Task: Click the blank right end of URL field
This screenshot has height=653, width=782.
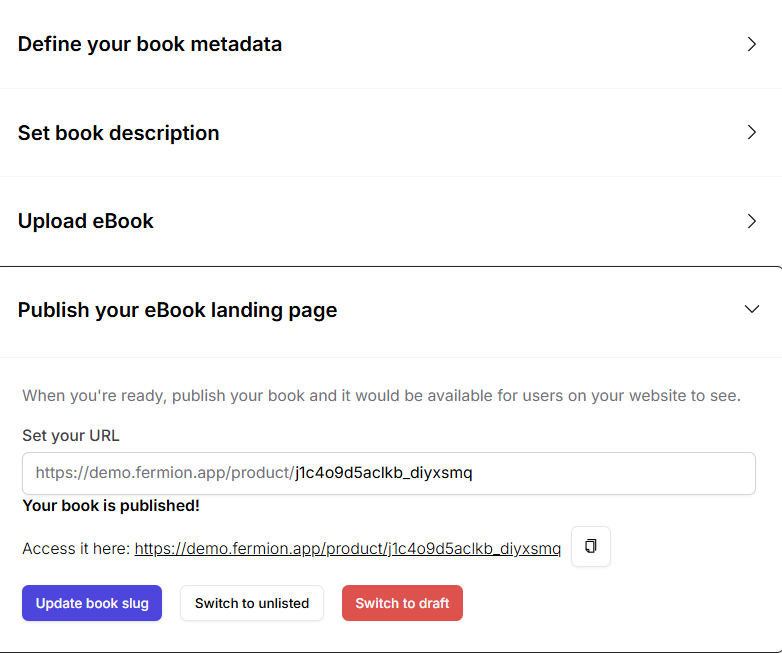Action: click(x=650, y=473)
